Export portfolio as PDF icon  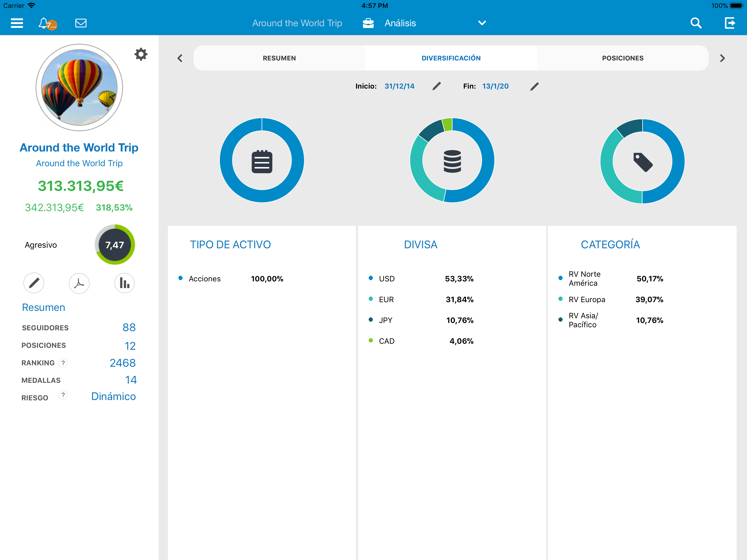(x=79, y=283)
